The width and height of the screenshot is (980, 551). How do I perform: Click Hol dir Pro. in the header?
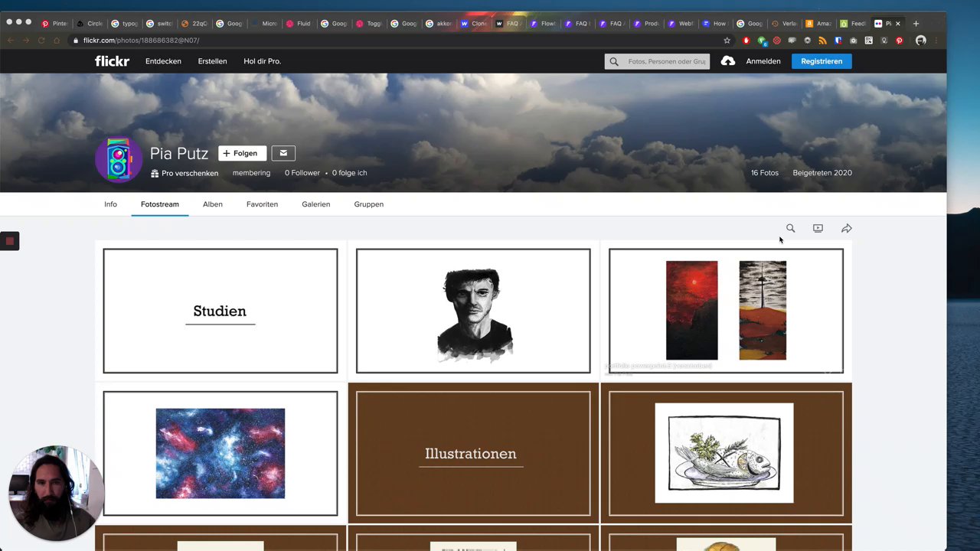click(x=262, y=61)
